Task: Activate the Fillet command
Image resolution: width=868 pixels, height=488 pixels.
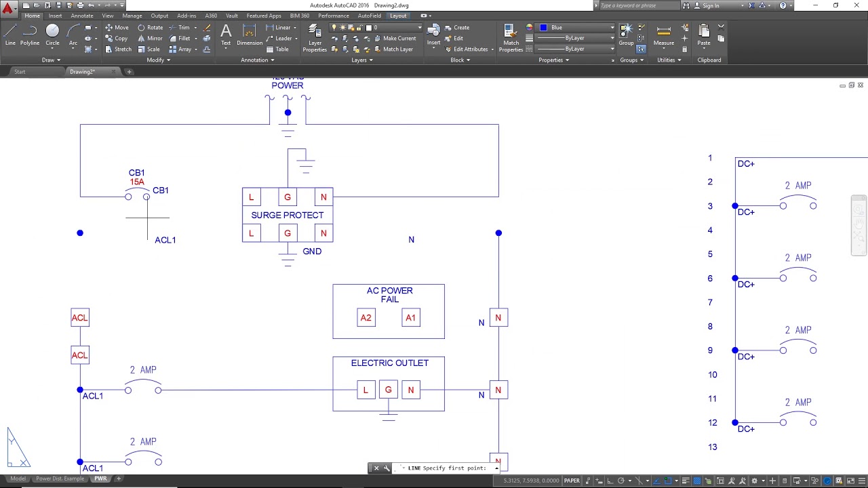Action: pyautogui.click(x=180, y=39)
